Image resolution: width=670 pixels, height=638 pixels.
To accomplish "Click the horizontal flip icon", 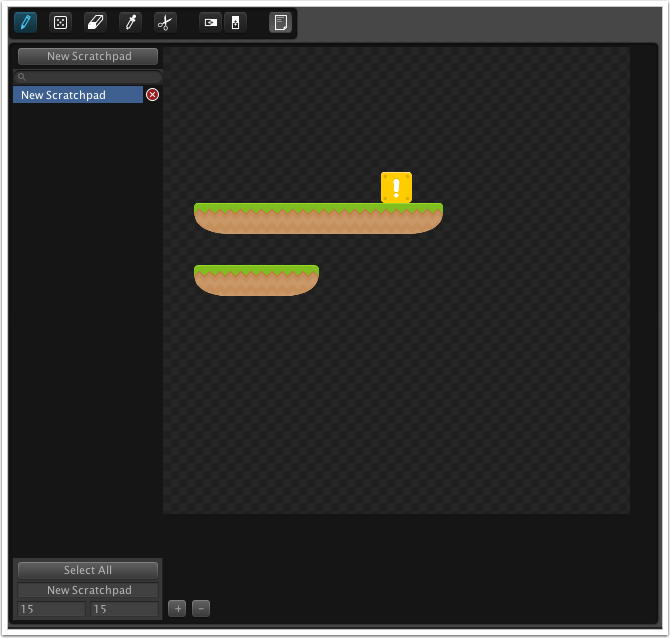I will point(211,22).
